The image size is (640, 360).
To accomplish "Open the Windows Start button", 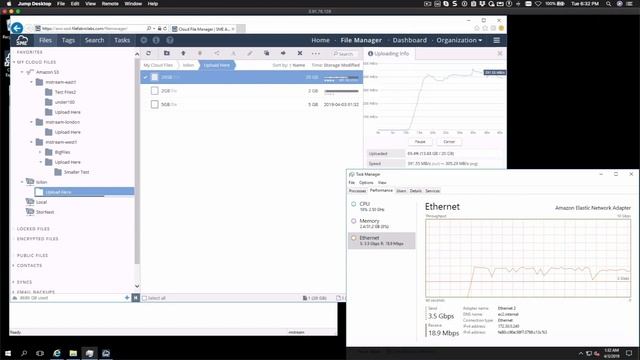I will [x=8, y=353].
